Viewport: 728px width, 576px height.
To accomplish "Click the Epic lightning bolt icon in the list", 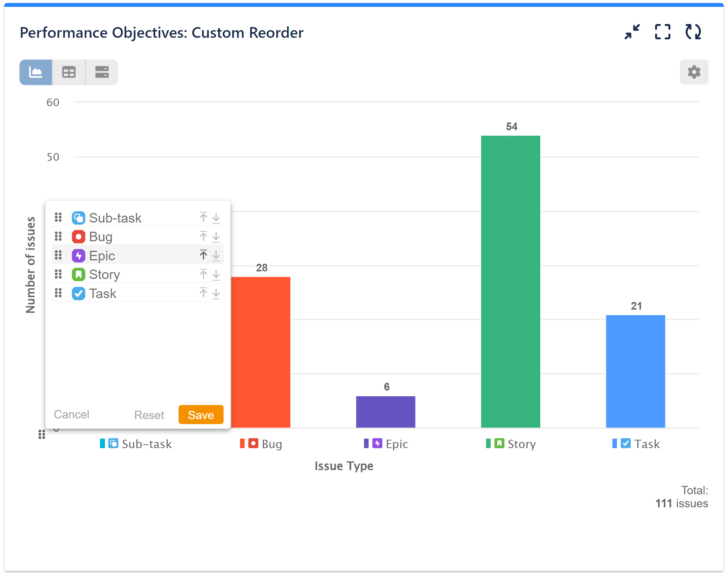I will point(78,255).
